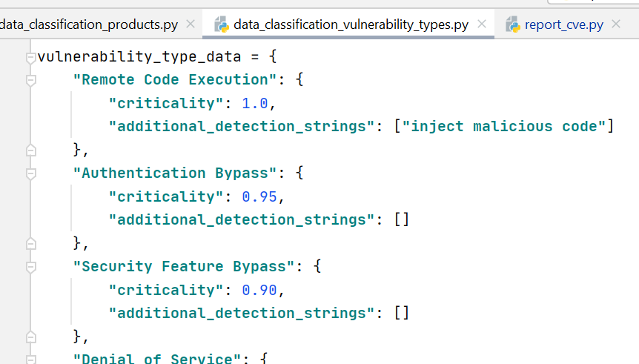Select data_classification_vulnerability_types.py tab
This screenshot has width=639, height=364.
click(x=351, y=24)
